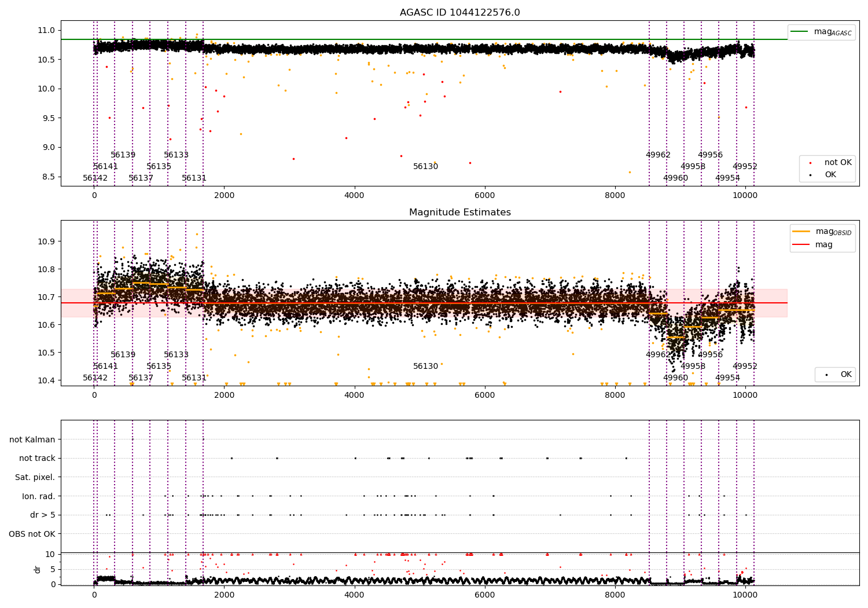Click OBSID label 56133 in top plot
868x608 pixels.
[176, 155]
